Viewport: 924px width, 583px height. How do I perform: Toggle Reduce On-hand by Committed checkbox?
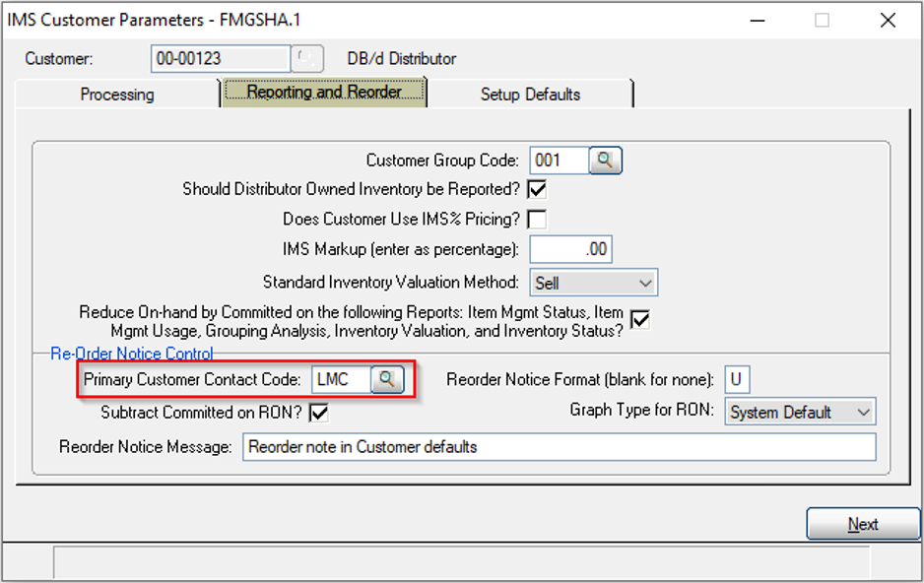(x=640, y=320)
